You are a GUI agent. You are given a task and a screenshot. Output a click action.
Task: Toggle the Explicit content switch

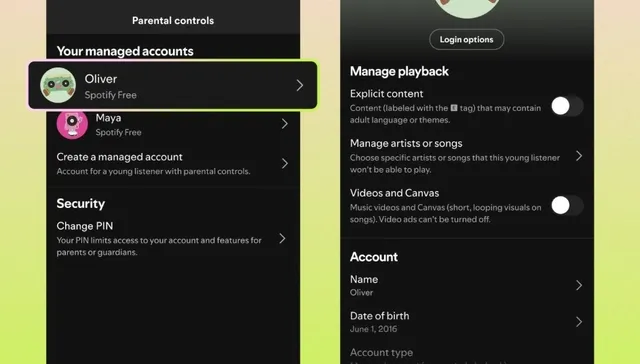coord(567,106)
